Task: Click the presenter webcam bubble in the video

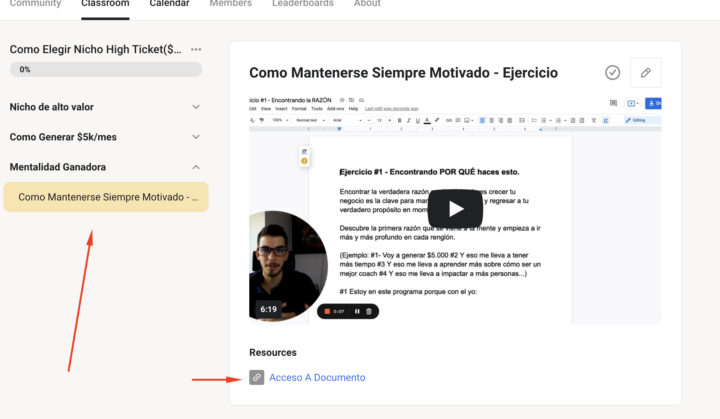Action: point(287,266)
